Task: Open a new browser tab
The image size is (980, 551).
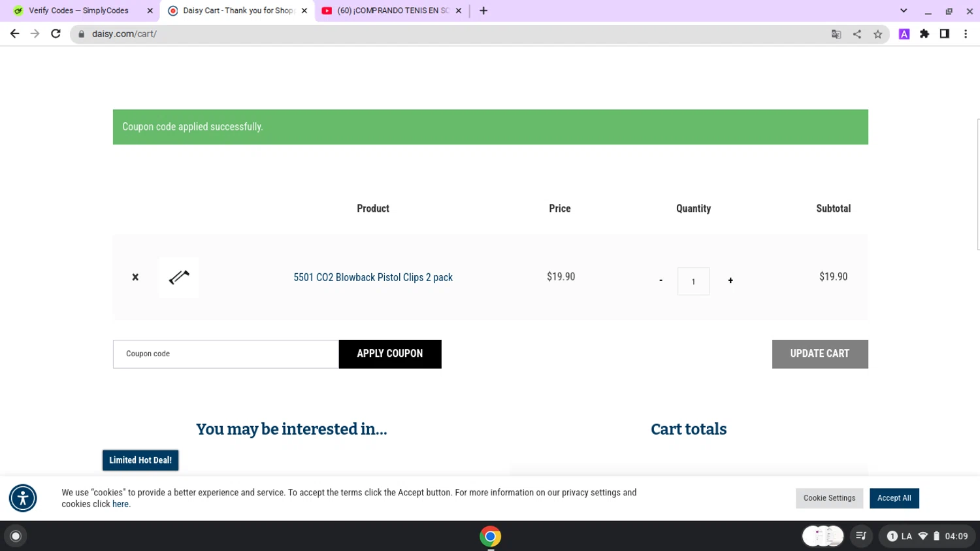Action: coord(483,10)
